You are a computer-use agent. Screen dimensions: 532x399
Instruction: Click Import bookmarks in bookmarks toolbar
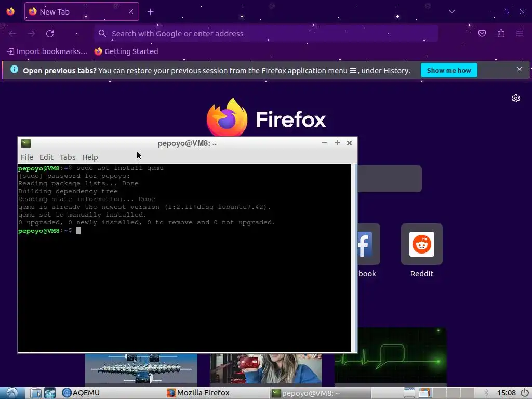click(x=47, y=51)
